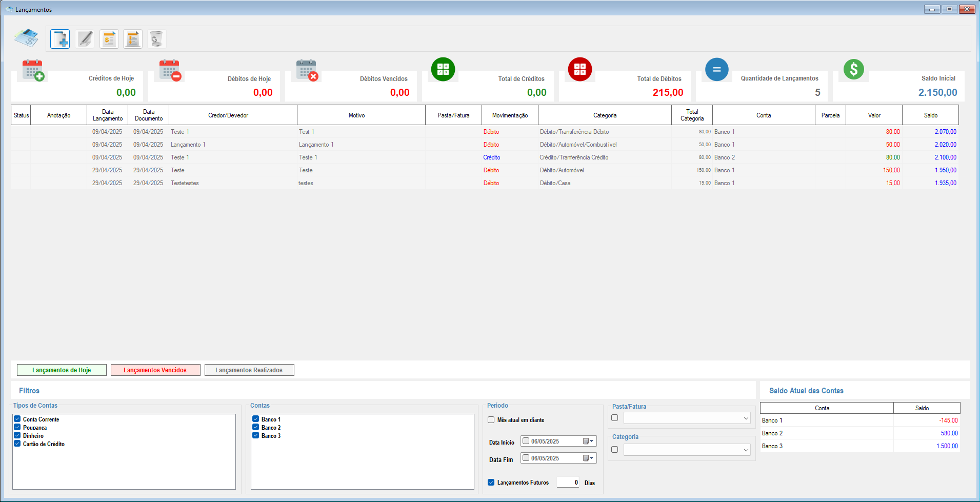The height and width of the screenshot is (502, 980).
Task: Enable the Data Início date checkbox
Action: click(526, 441)
